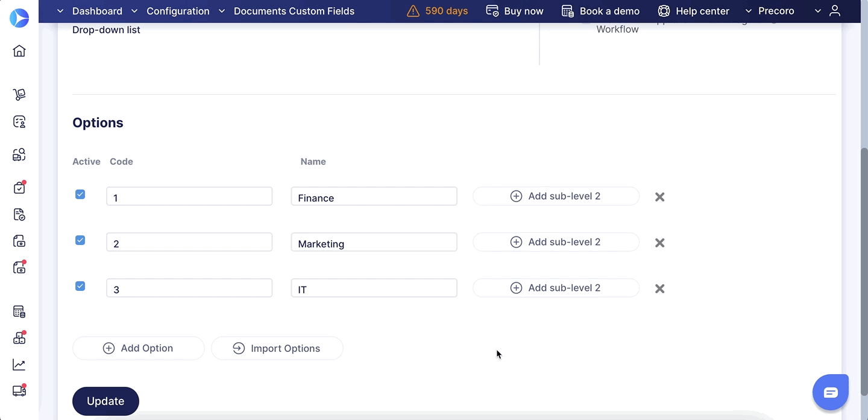This screenshot has width=868, height=420.
Task: Open the delivery truck sidebar icon
Action: (x=19, y=390)
